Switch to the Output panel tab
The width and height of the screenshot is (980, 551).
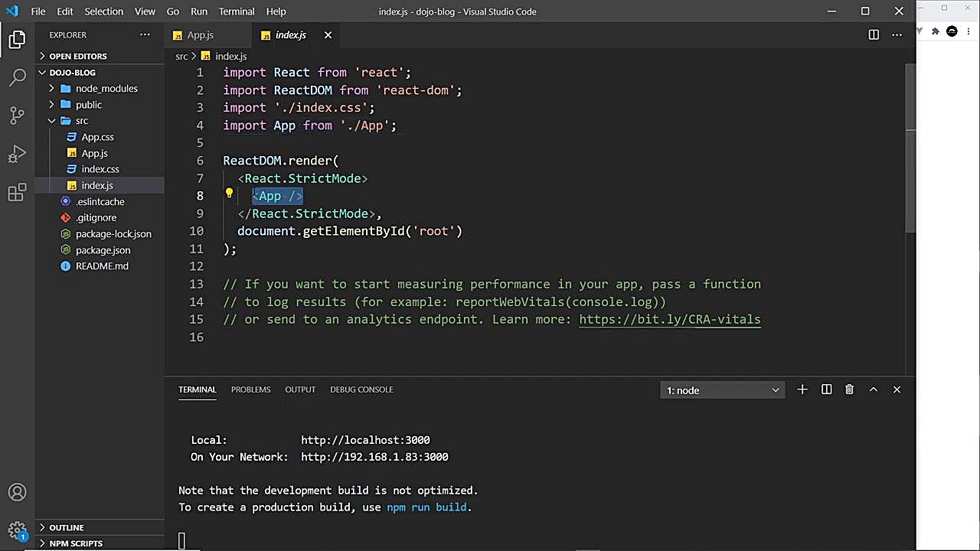(300, 390)
